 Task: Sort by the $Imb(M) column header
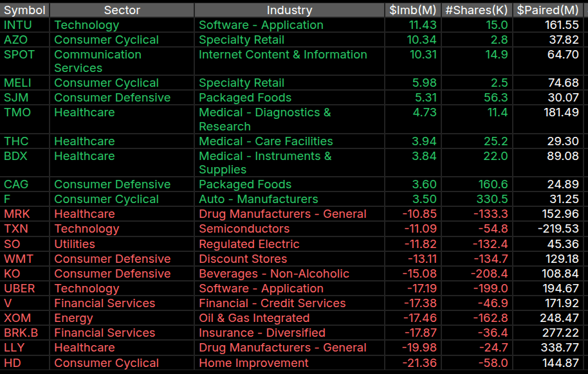point(412,10)
